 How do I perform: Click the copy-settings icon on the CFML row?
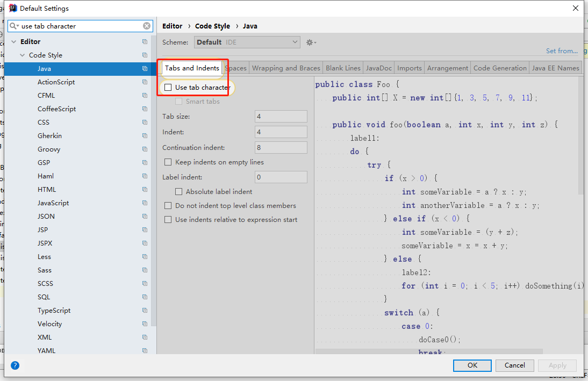click(x=145, y=96)
